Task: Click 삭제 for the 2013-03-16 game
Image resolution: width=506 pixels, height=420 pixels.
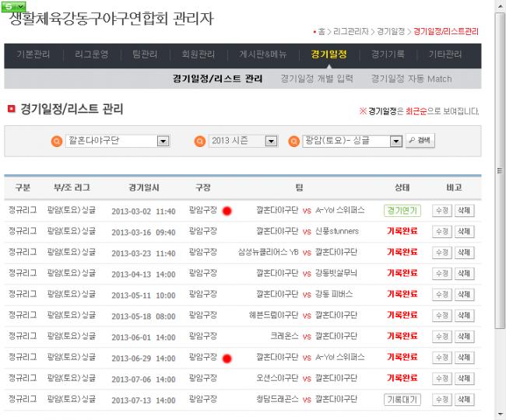Action: (464, 232)
